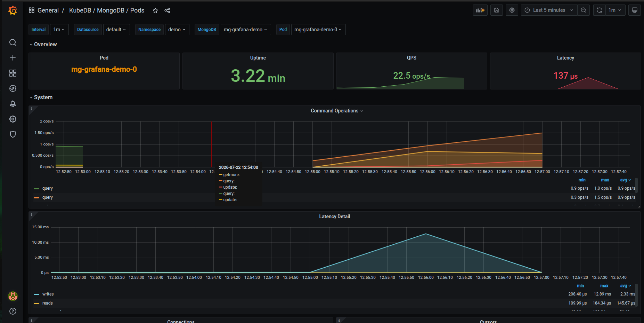Open the Server Admin shield icon
The width and height of the screenshot is (644, 323).
[13, 134]
